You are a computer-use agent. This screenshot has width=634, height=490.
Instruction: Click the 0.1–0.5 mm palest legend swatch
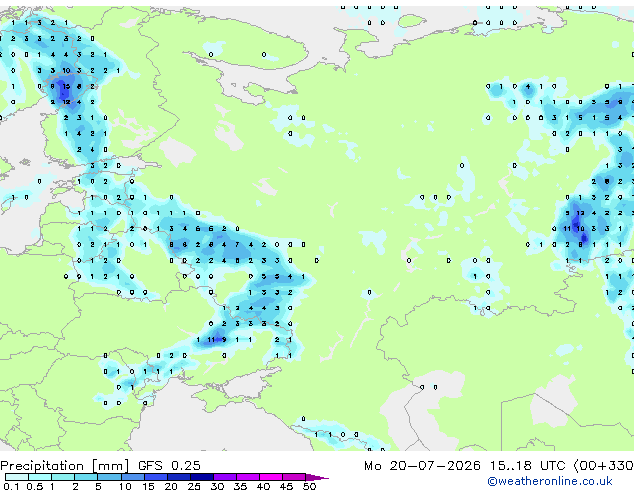[17, 477]
